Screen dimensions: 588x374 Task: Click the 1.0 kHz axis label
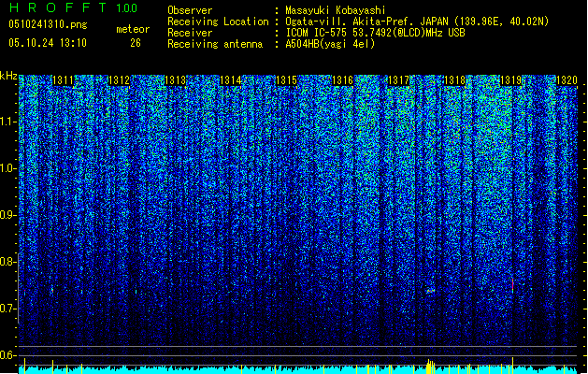(8, 168)
